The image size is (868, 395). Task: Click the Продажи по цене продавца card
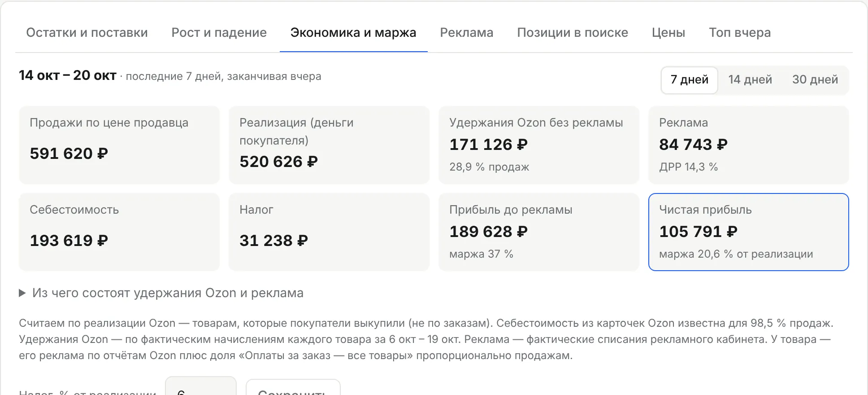pos(119,145)
